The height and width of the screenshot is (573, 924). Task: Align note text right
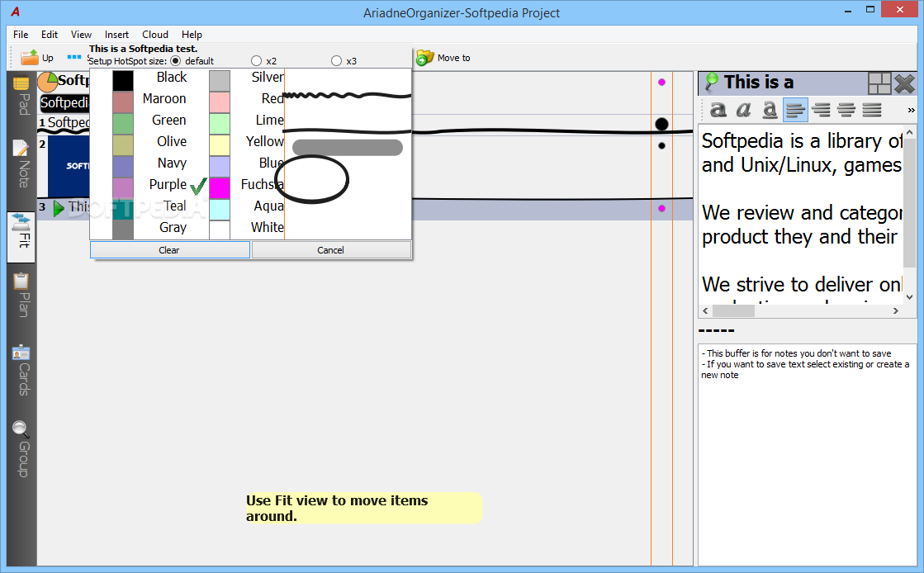tap(821, 110)
